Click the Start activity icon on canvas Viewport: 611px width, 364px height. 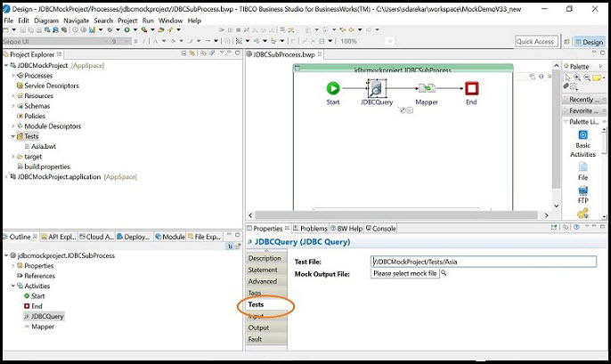pyautogui.click(x=333, y=88)
